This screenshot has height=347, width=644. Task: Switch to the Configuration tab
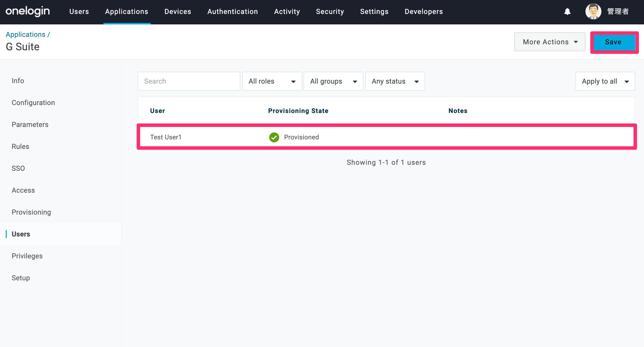(x=33, y=103)
